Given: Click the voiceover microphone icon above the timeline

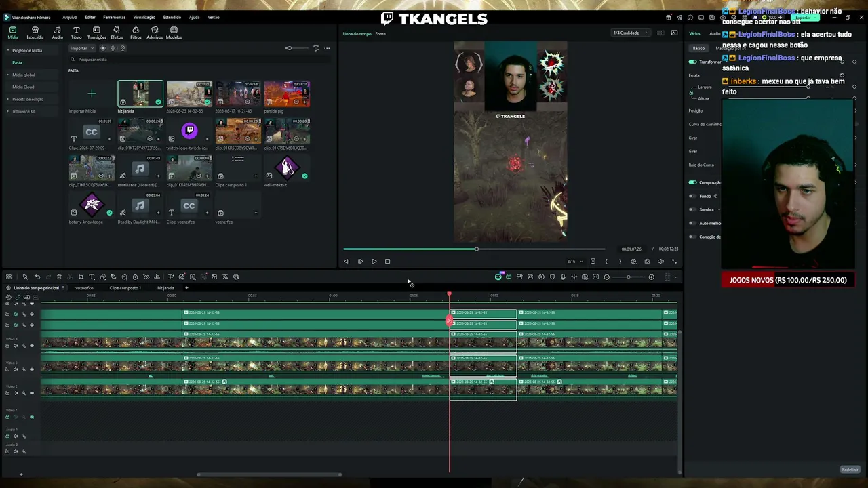Looking at the screenshot, I should click(563, 277).
